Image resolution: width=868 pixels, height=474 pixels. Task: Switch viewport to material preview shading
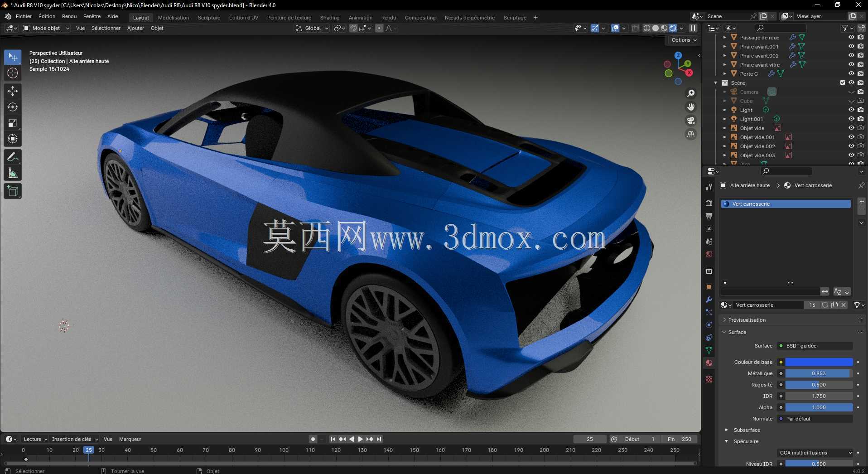click(664, 28)
